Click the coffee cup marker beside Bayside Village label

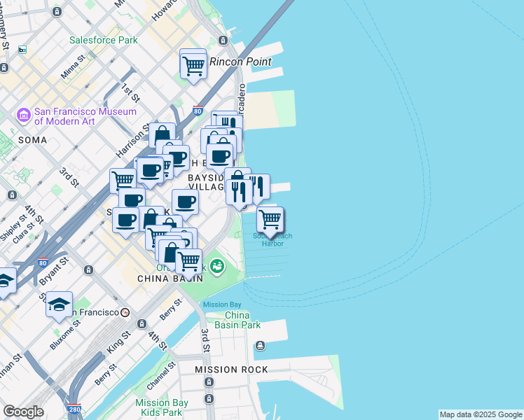[185, 202]
